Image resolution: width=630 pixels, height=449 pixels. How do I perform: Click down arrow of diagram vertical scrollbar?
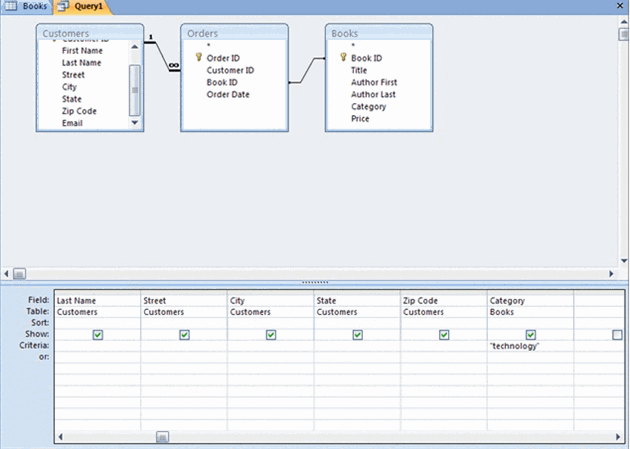point(624,261)
